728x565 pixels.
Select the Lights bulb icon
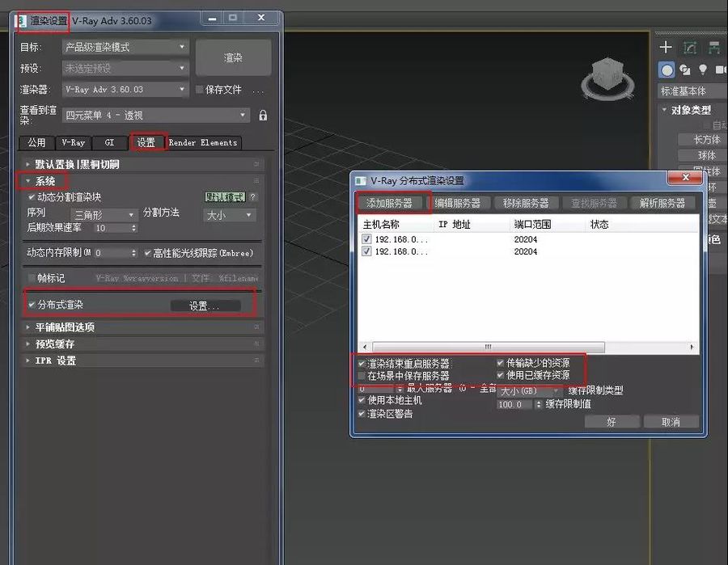point(703,70)
